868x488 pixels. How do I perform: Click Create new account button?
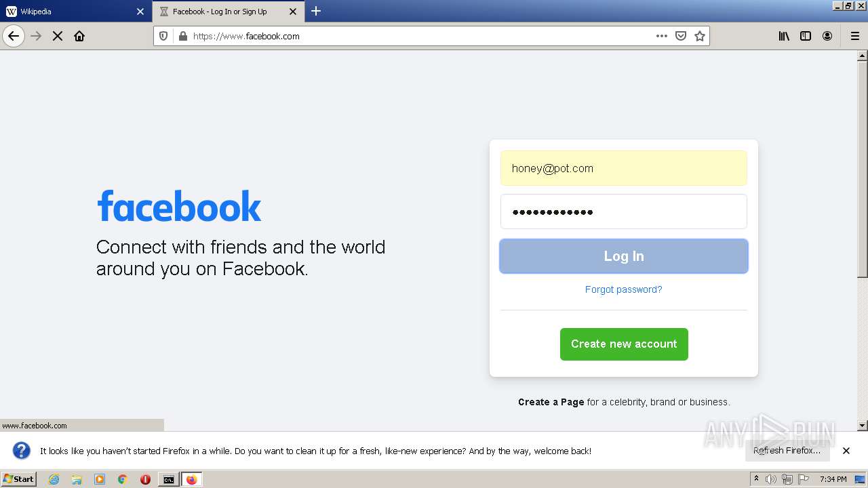(624, 344)
